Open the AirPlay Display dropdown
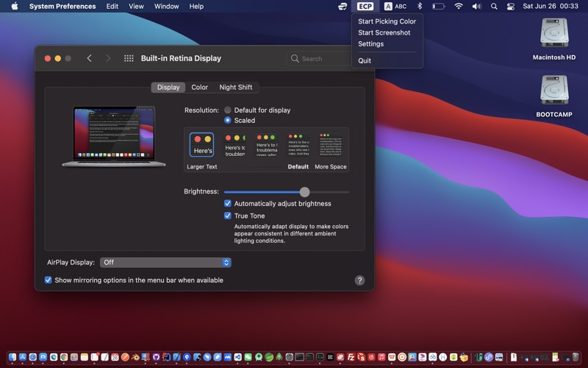 coord(165,262)
